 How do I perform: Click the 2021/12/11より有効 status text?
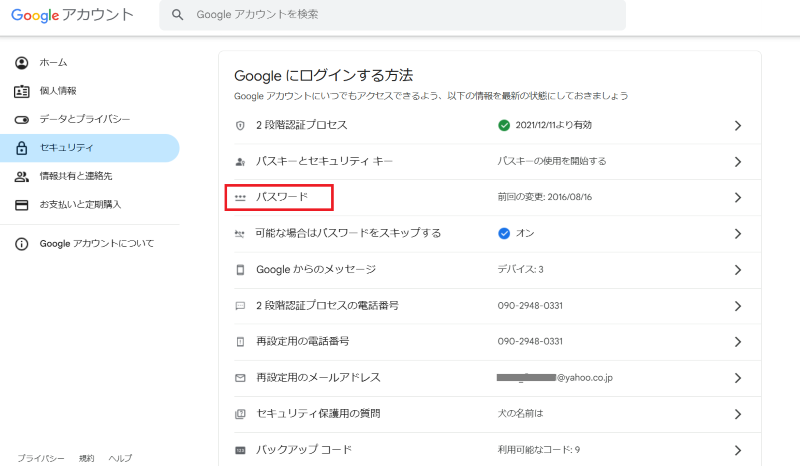pyautogui.click(x=554, y=125)
